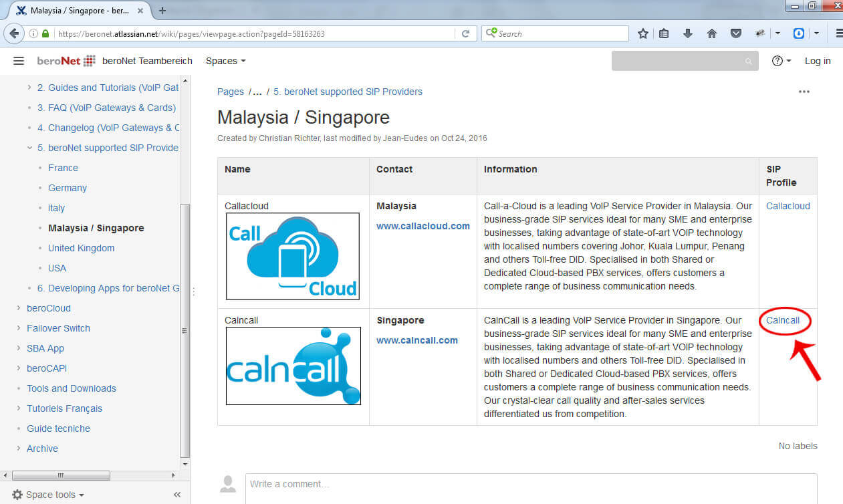The image size is (843, 504).
Task: Open the page actions ellipsis menu
Action: click(804, 92)
